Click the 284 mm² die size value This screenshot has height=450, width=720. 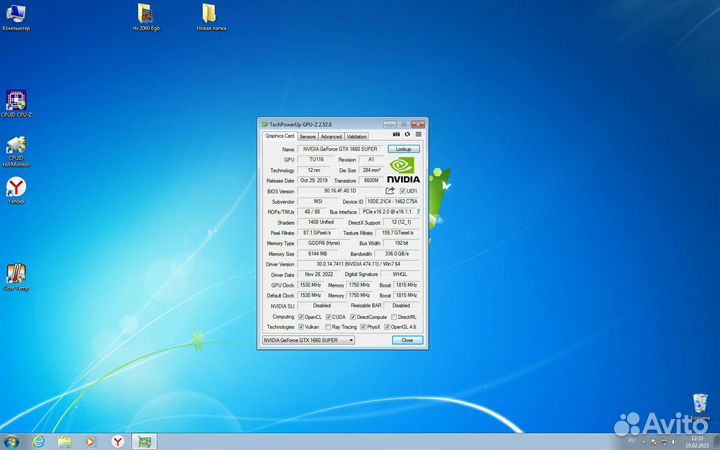point(371,170)
